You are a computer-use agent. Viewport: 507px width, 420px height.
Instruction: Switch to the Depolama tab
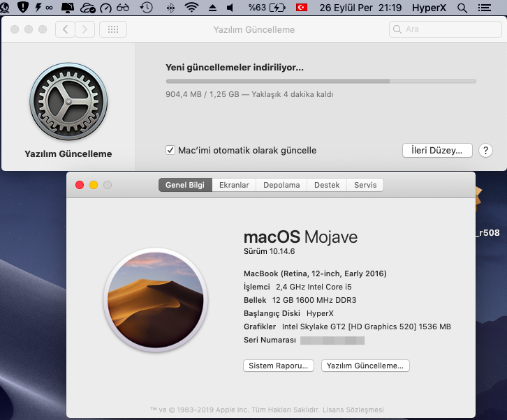tap(281, 185)
